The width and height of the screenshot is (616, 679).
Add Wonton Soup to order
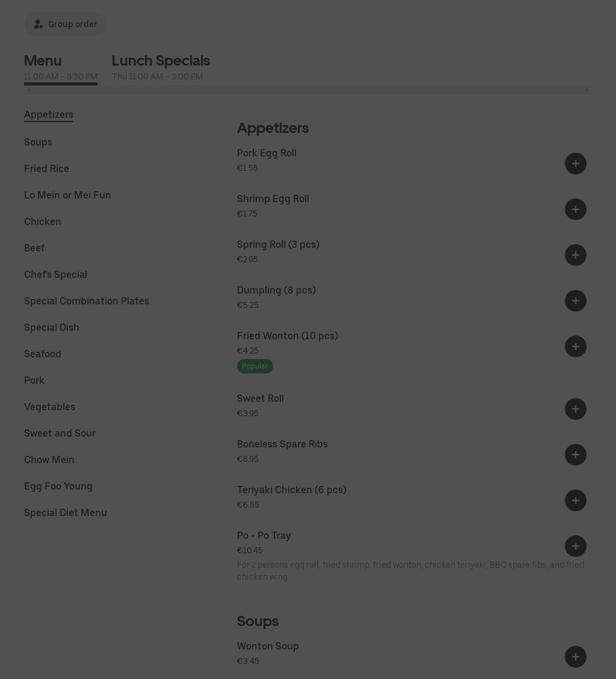[575, 657]
